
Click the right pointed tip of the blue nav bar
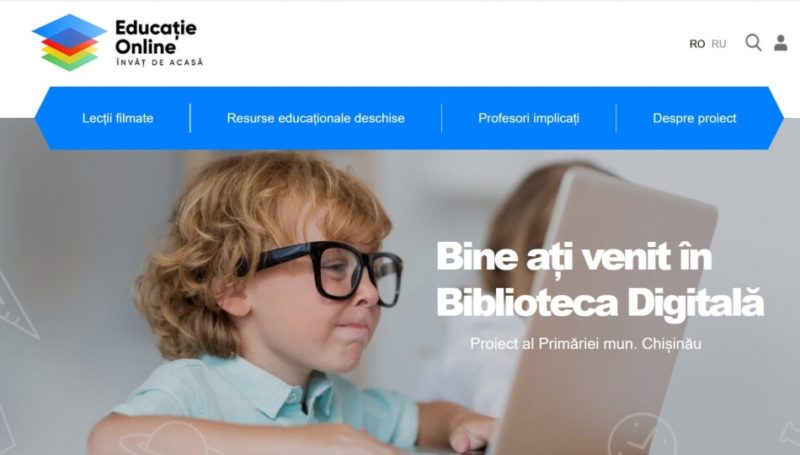[x=776, y=118]
